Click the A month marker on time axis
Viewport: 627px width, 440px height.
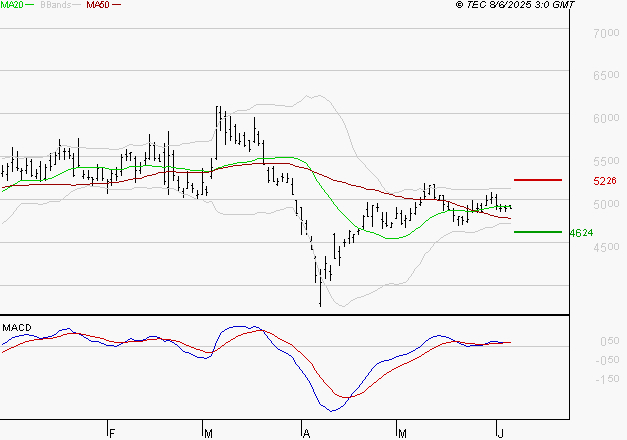[x=305, y=433]
